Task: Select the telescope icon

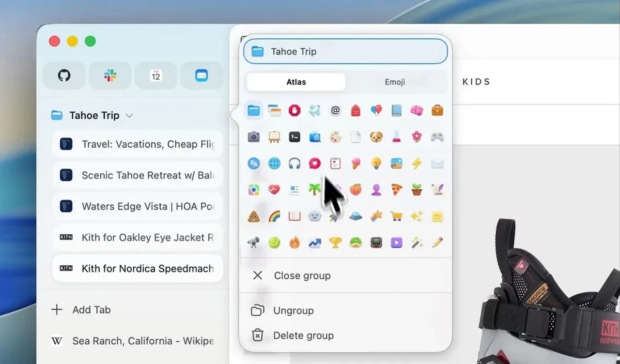Action: [x=254, y=242]
